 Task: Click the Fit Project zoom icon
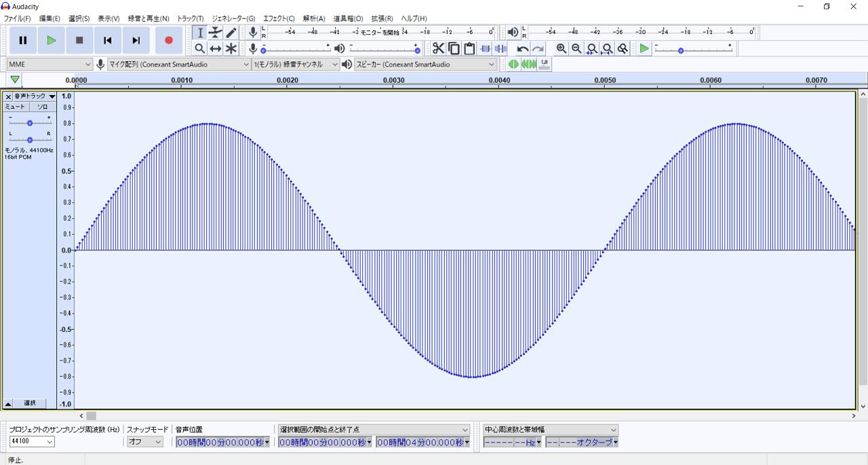coord(608,48)
